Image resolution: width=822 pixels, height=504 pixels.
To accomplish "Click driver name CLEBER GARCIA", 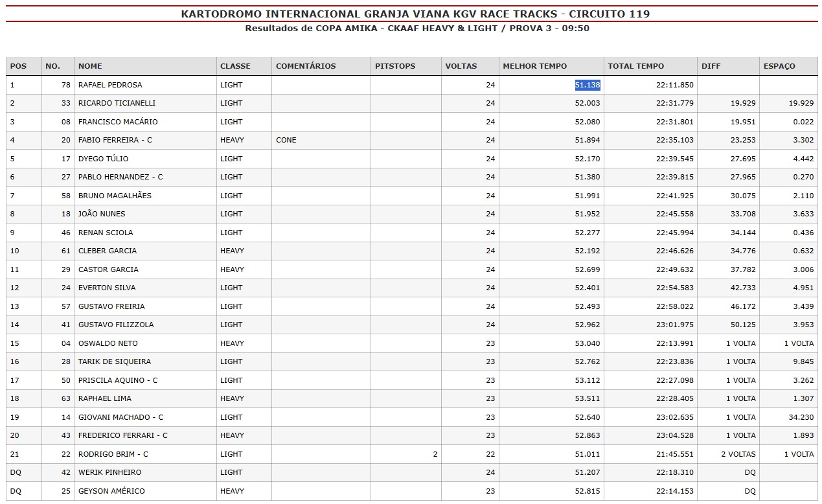I will 108,251.
